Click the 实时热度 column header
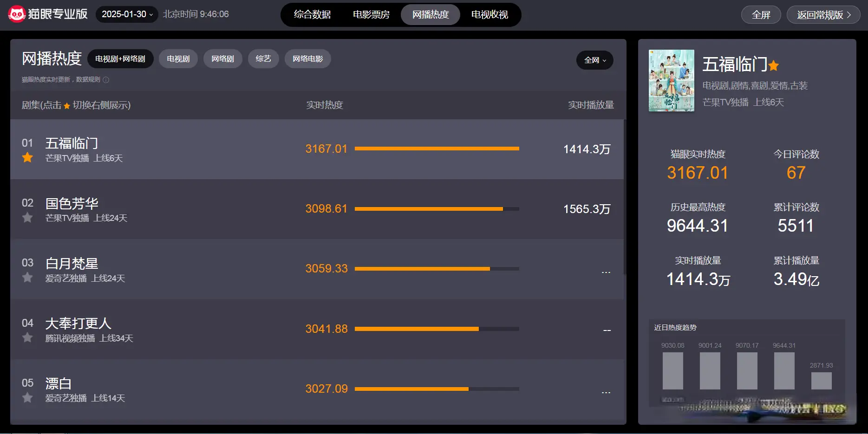Screen dimensions: 868x434 324,105
